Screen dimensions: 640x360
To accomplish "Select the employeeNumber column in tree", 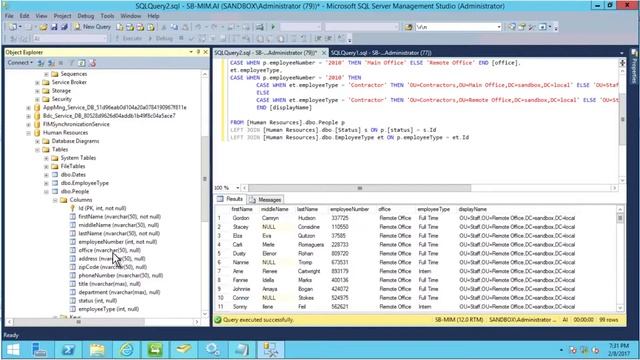I will (x=118, y=242).
